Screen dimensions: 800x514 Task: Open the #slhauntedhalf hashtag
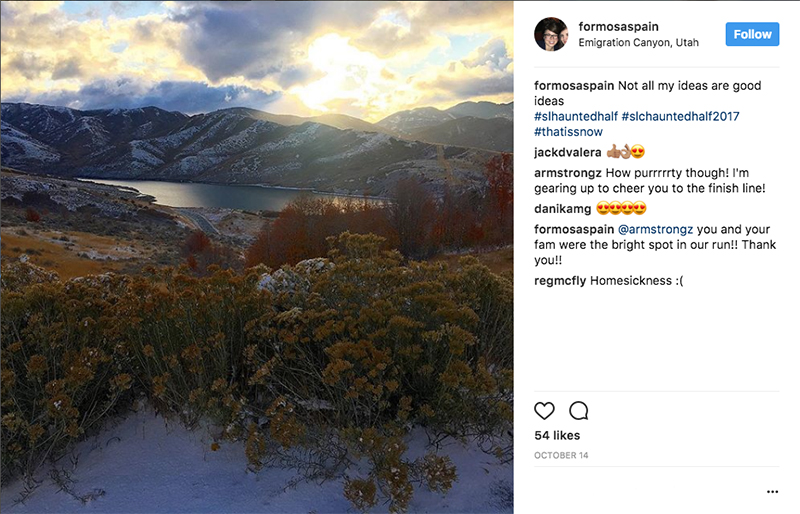pos(575,117)
